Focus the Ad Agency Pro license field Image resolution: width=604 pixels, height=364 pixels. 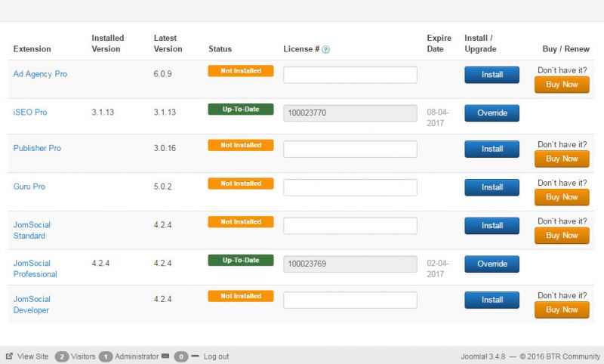(350, 75)
